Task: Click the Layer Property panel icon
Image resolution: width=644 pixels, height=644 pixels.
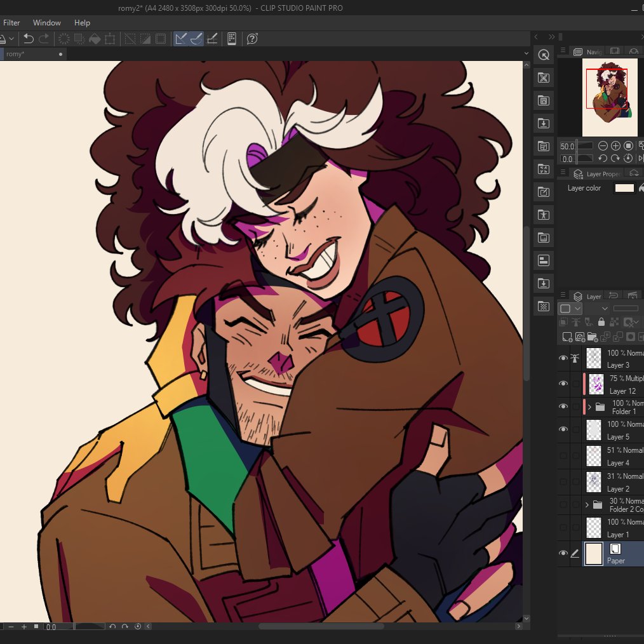Action: coord(578,173)
